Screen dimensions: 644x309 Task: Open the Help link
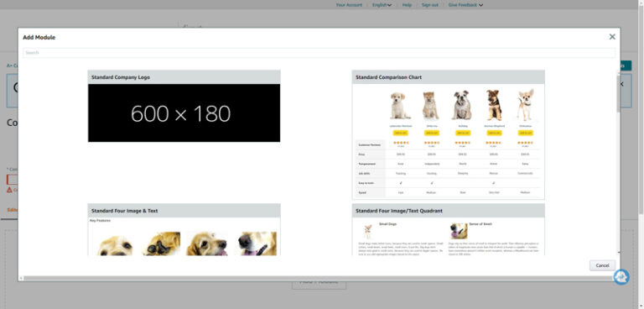pos(407,5)
